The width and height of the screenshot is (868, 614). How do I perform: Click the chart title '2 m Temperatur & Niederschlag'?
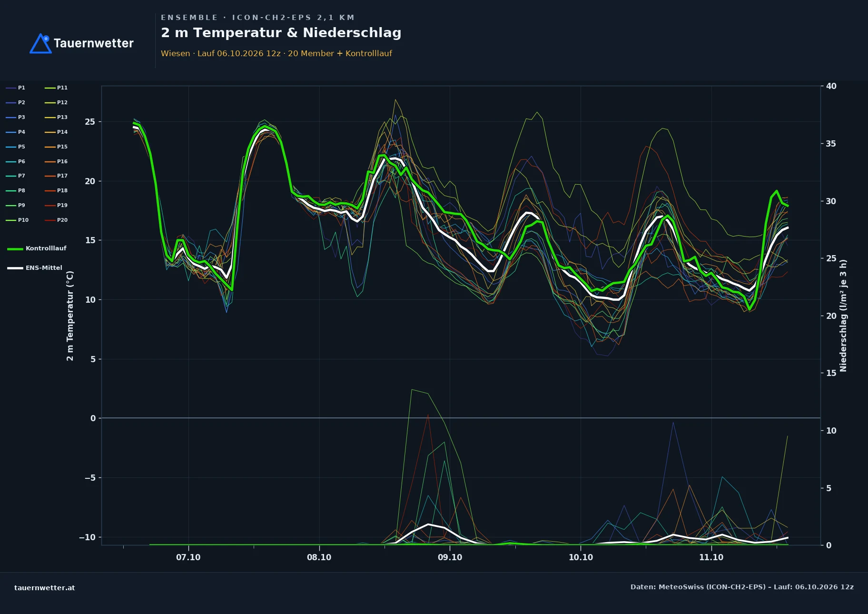click(281, 33)
